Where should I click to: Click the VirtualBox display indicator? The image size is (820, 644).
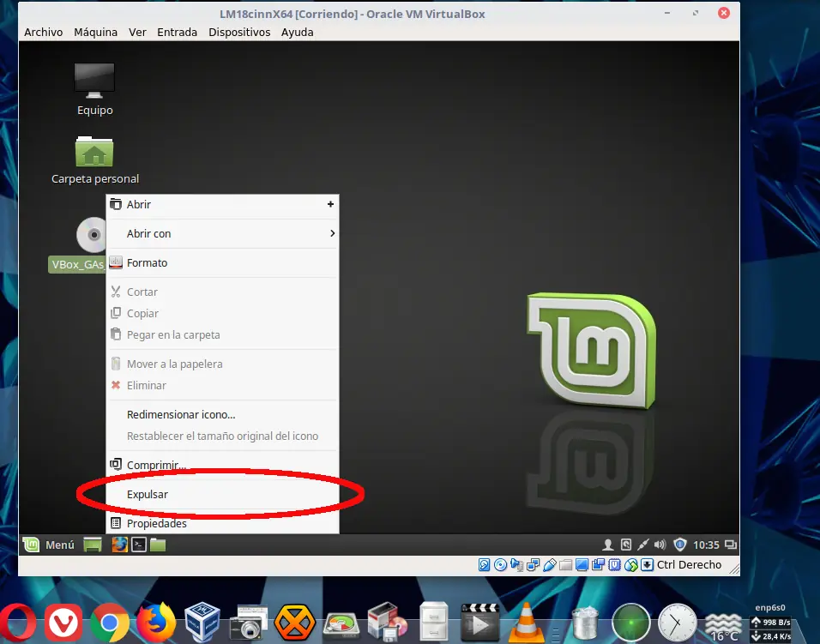point(582,564)
